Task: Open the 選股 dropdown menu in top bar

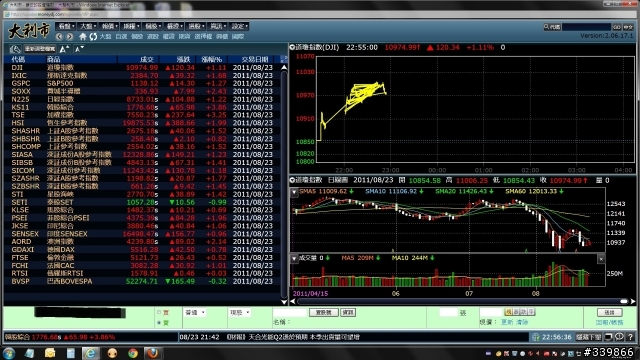Action: coord(196,26)
